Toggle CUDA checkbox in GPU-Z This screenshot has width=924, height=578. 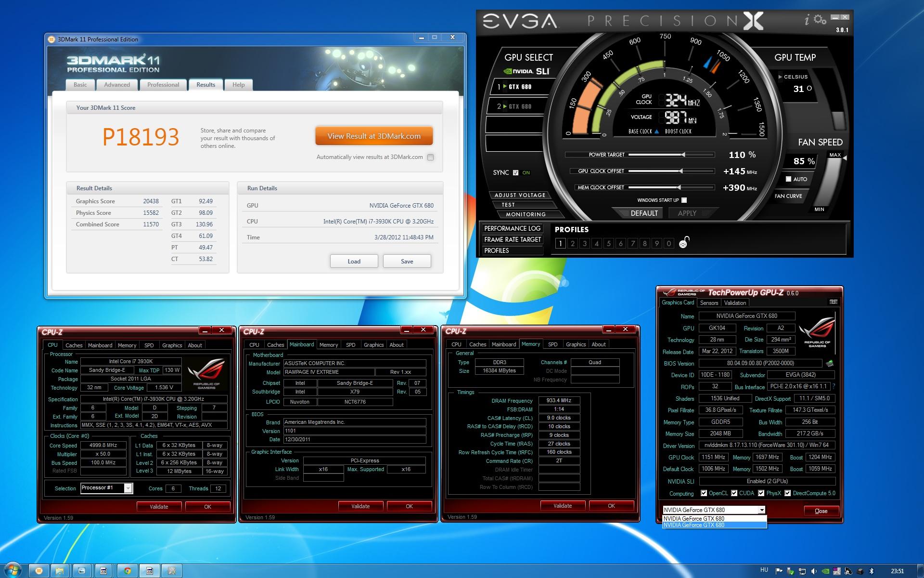pos(734,493)
